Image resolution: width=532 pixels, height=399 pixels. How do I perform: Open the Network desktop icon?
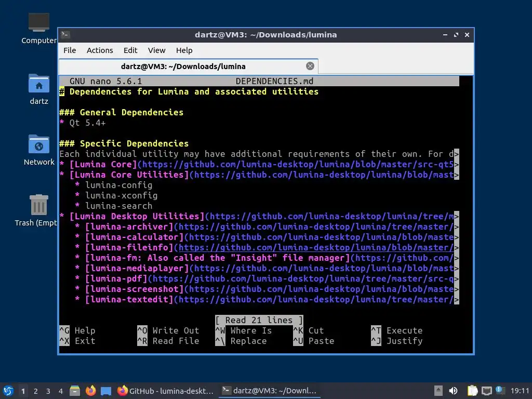[38, 150]
